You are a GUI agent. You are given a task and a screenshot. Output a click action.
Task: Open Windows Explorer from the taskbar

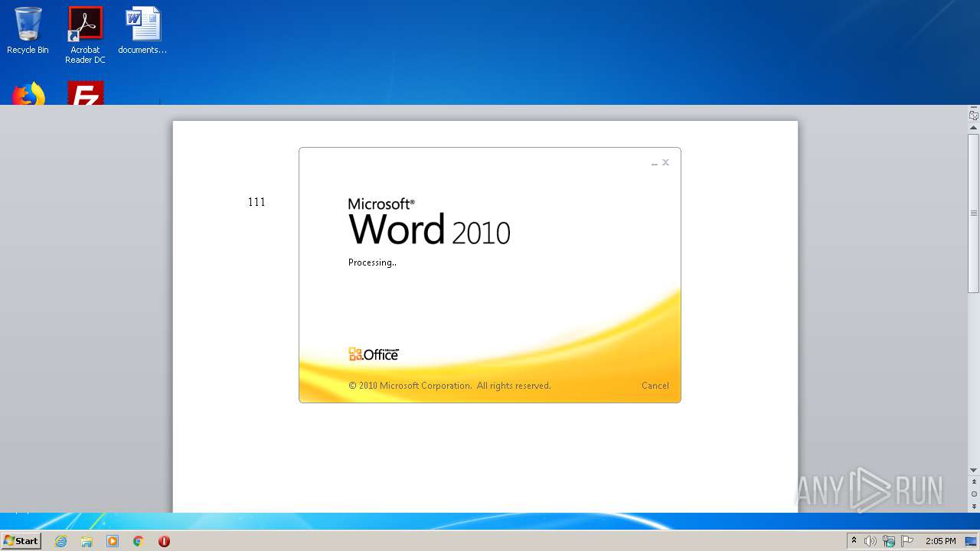coord(87,541)
